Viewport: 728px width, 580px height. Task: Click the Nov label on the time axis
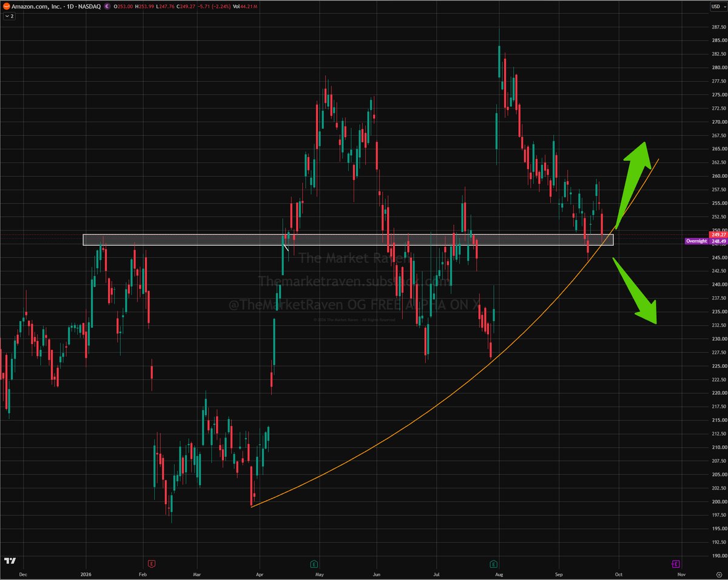tap(681, 573)
